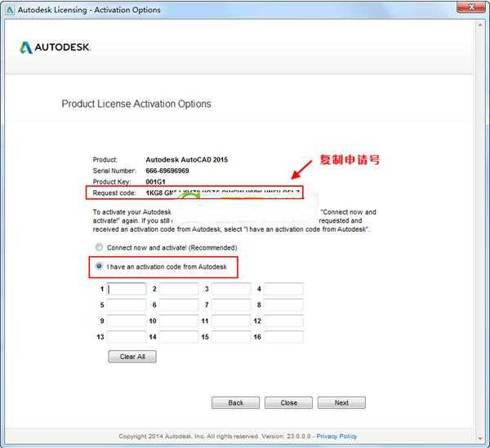Proceed with the Next button

341,403
